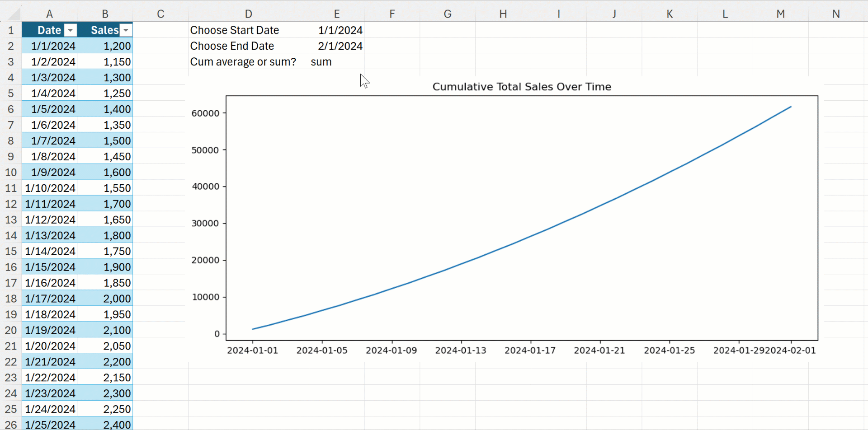Select the sales value 2,400 cell
This screenshot has width=868, height=430.
point(105,425)
